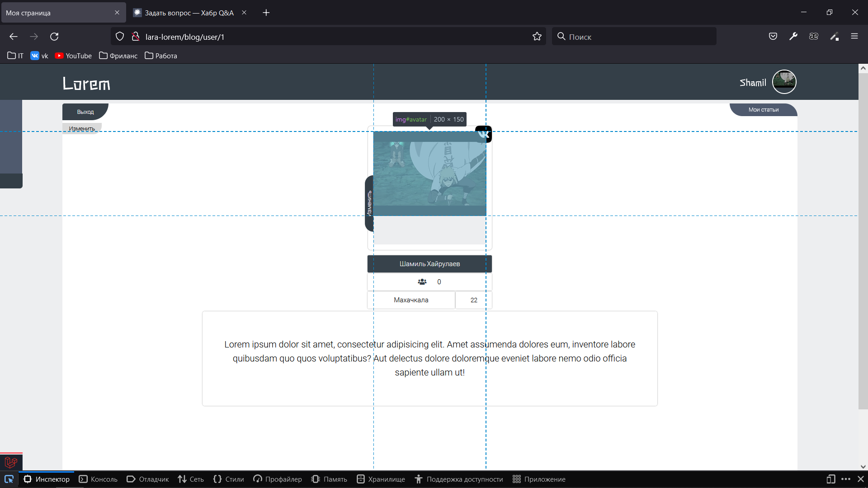The width and height of the screenshot is (868, 488).
Task: Click the tracking protection shield icon
Action: tap(120, 37)
